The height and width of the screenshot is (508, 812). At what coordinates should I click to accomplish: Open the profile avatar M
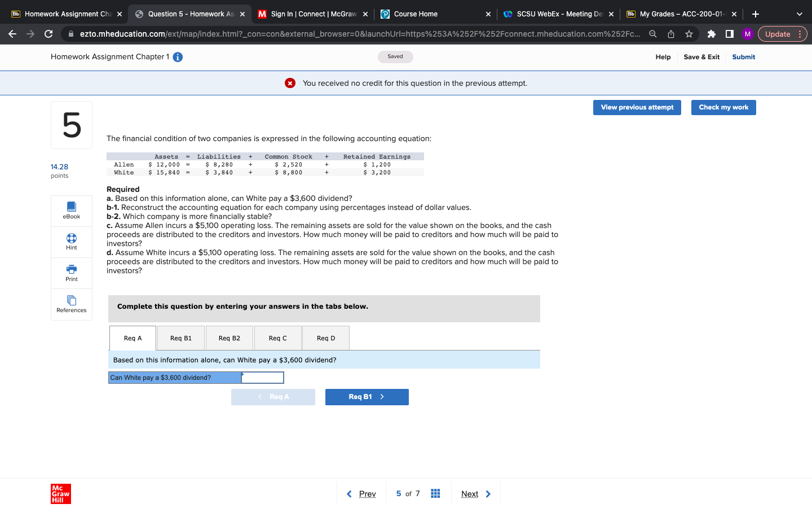tap(748, 34)
